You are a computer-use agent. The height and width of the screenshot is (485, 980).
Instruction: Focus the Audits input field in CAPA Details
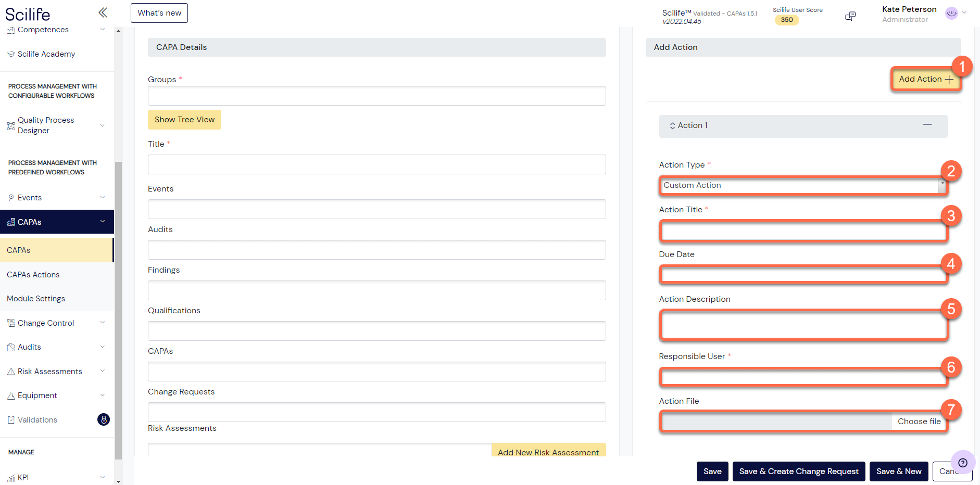[377, 250]
